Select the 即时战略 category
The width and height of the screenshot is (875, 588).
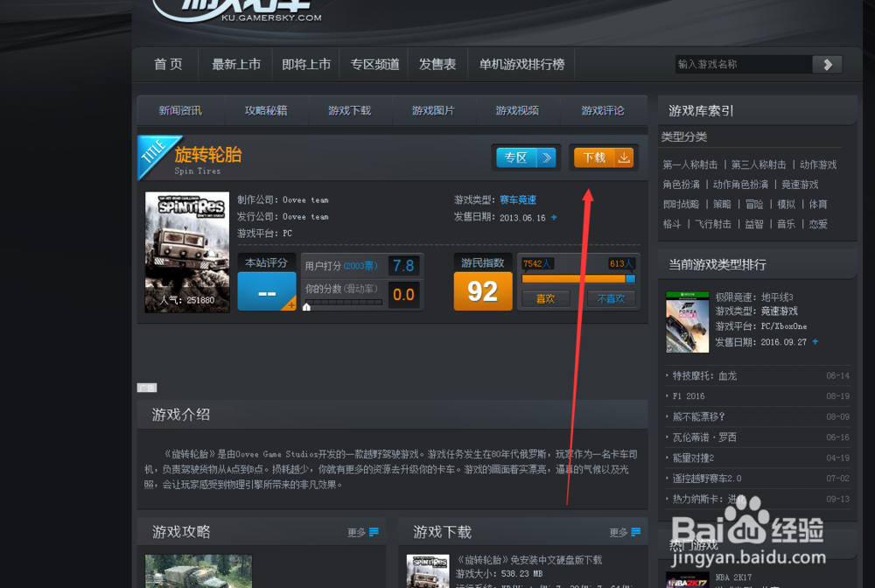(x=681, y=204)
